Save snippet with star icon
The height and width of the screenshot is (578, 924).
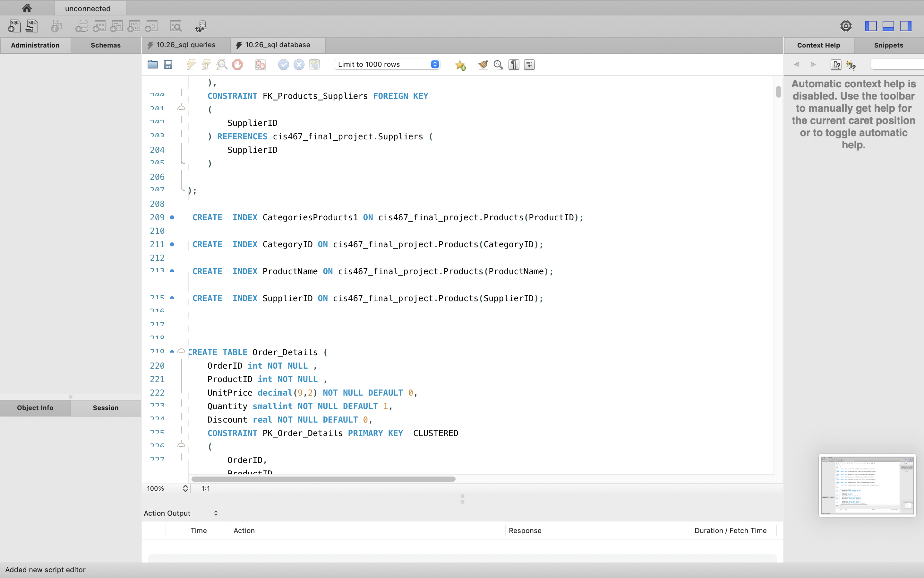tap(460, 65)
